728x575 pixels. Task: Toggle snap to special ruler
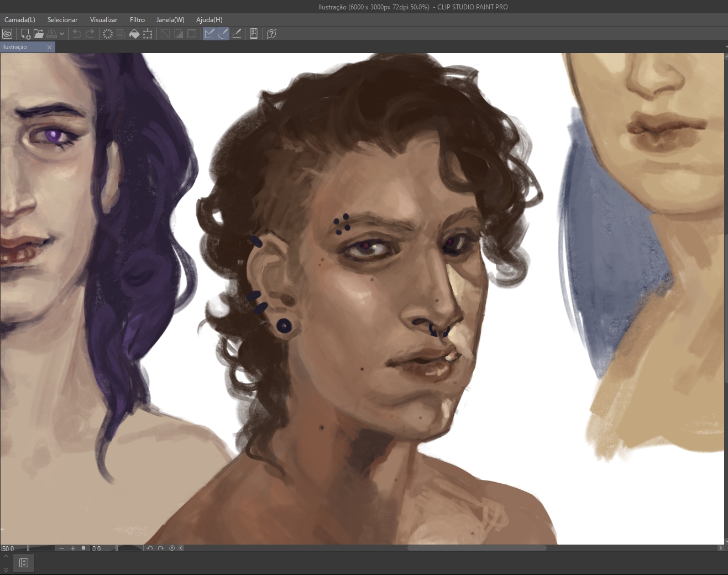pyautogui.click(x=223, y=34)
